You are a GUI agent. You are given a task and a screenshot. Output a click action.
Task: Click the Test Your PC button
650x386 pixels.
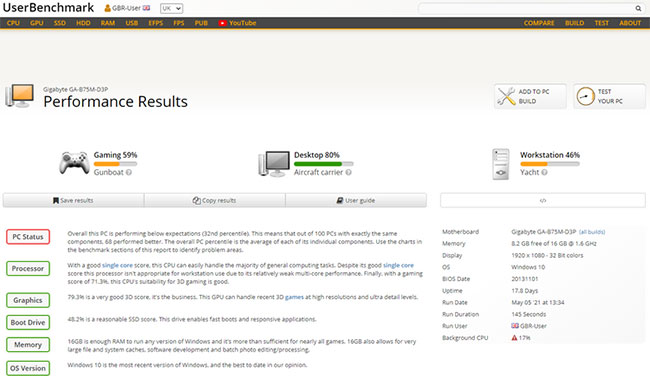(609, 96)
